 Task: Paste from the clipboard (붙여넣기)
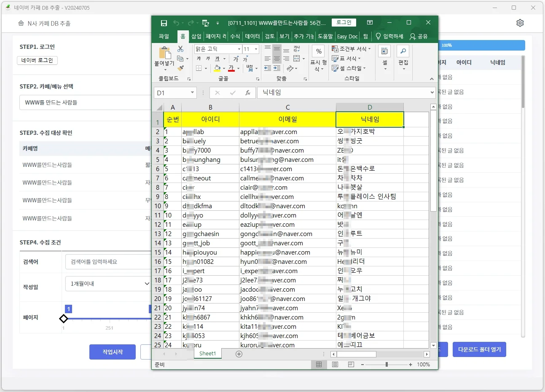click(164, 58)
